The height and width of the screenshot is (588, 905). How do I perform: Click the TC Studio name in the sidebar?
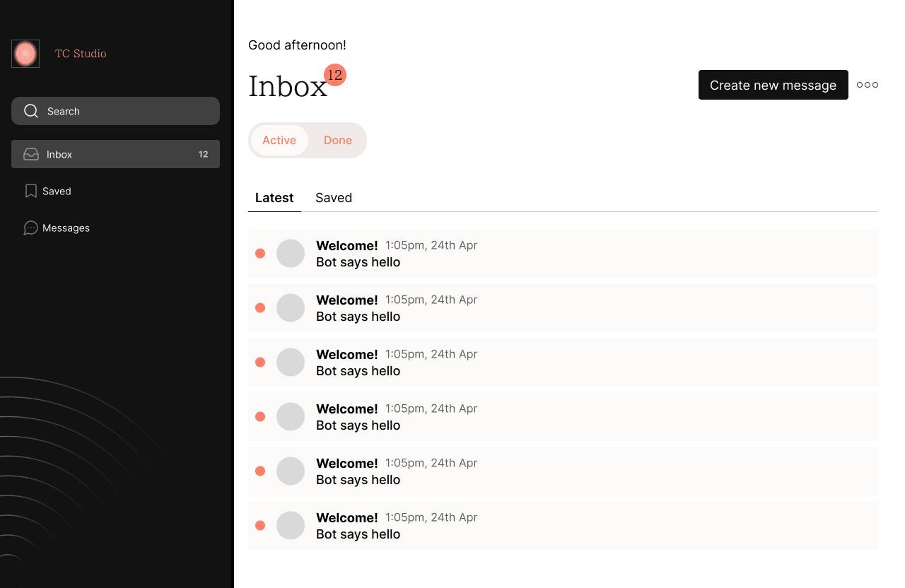81,54
